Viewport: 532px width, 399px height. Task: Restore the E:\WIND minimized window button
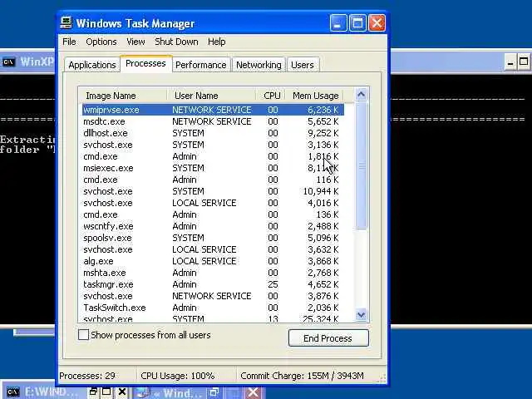[93, 392]
